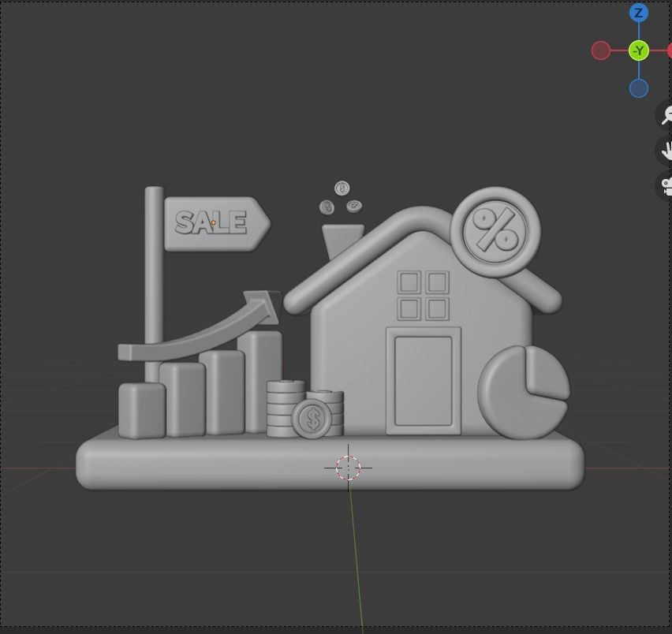Click the green -Y axis gizmo handle
The height and width of the screenshot is (634, 672).
tap(639, 50)
